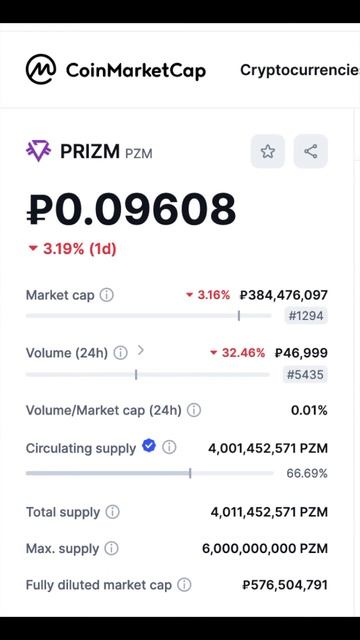This screenshot has width=360, height=640.
Task: Click the CoinMarketCap wordmark text
Action: pos(136,71)
